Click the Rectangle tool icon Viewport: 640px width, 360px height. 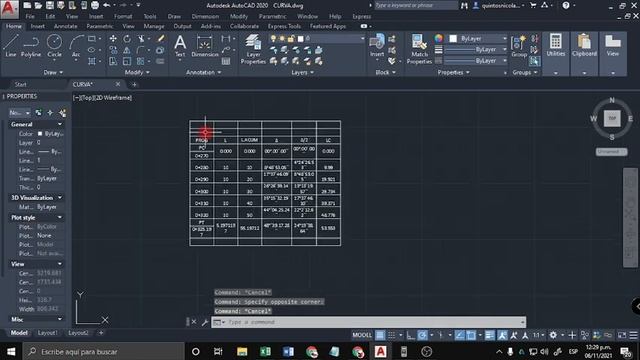[92, 38]
